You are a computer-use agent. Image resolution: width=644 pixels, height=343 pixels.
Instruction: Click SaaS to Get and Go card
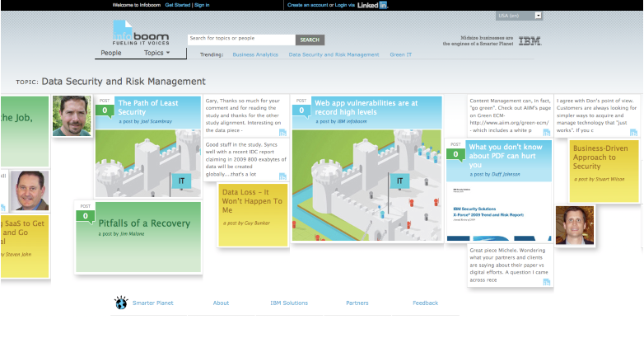click(25, 247)
